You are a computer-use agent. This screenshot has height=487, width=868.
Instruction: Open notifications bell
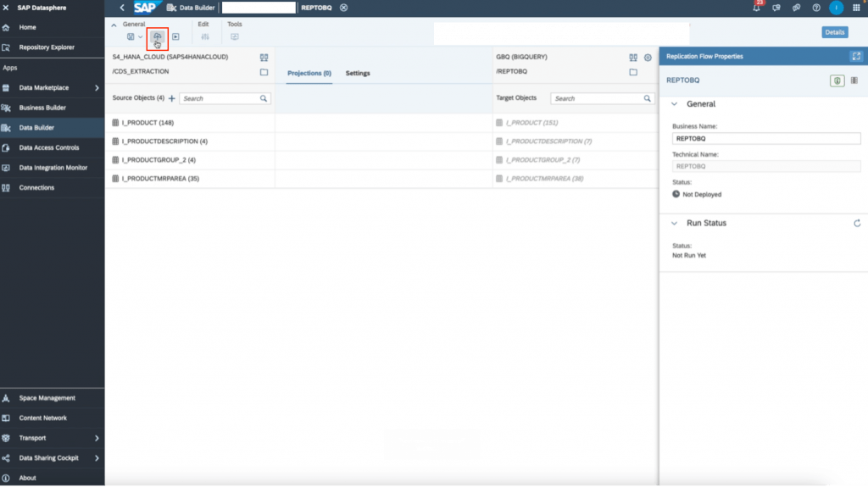tap(756, 8)
